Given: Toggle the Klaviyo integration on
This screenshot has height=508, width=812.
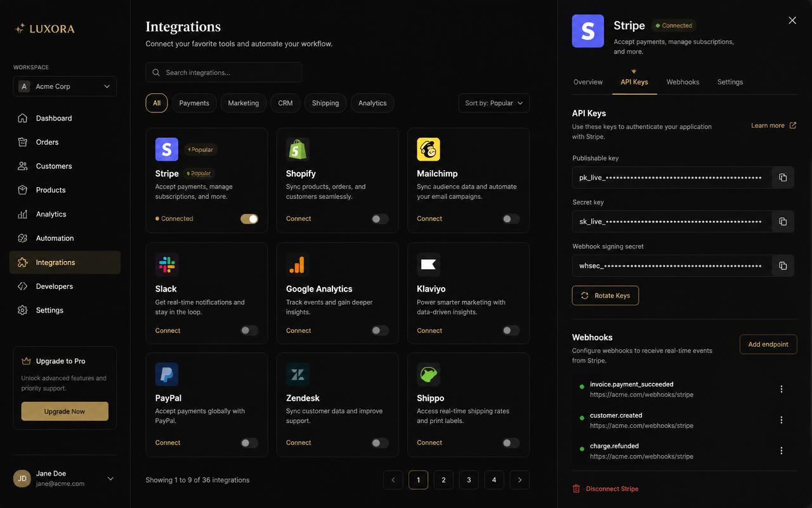Looking at the screenshot, I should pos(511,330).
